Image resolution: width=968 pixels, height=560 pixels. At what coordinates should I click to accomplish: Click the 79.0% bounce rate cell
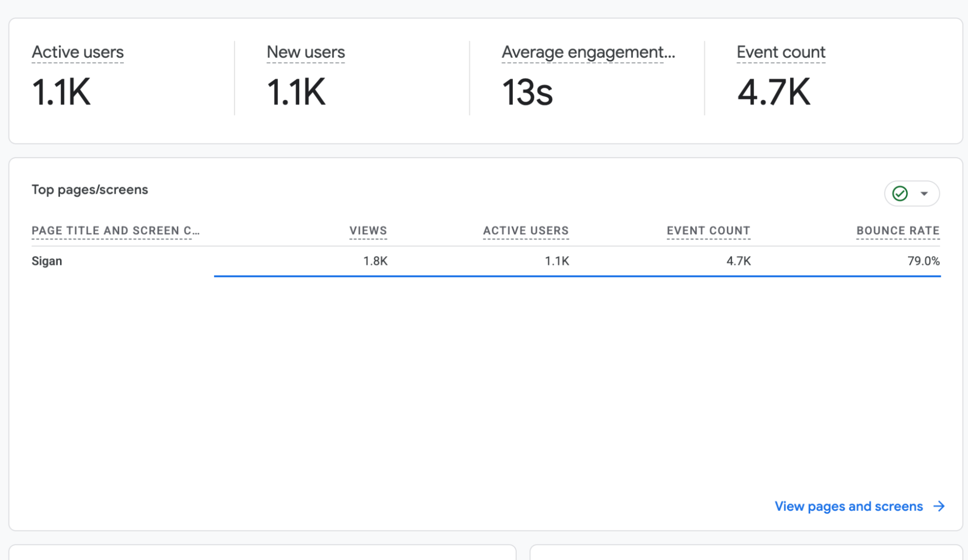[x=923, y=261]
